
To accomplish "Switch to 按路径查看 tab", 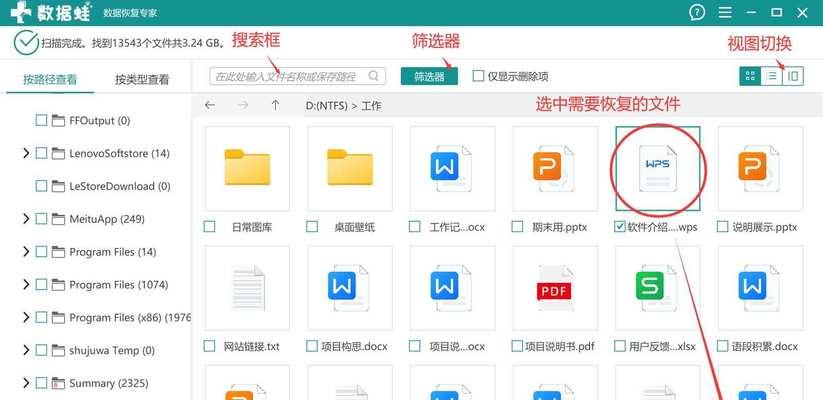I will click(50, 79).
